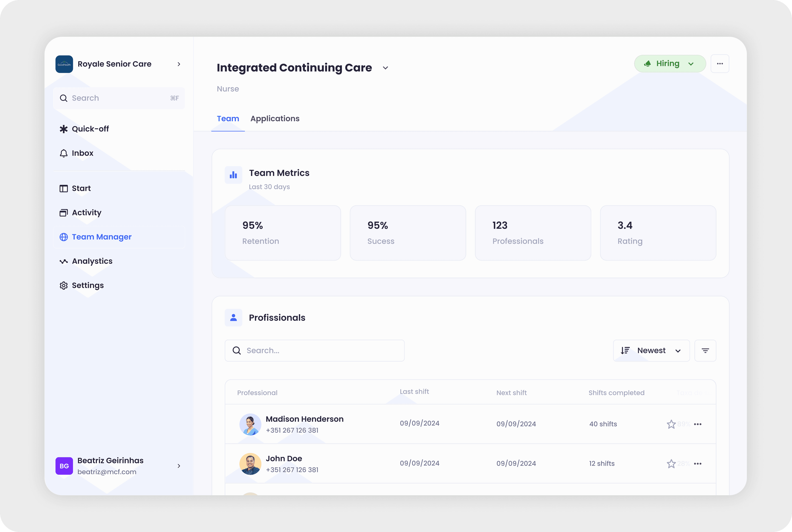Open the Integrated Continuing Care dropdown chevron
792x532 pixels.
385,68
